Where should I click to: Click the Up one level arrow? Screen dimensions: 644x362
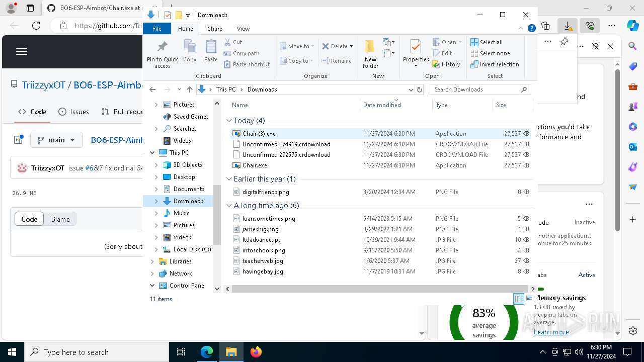189,89
